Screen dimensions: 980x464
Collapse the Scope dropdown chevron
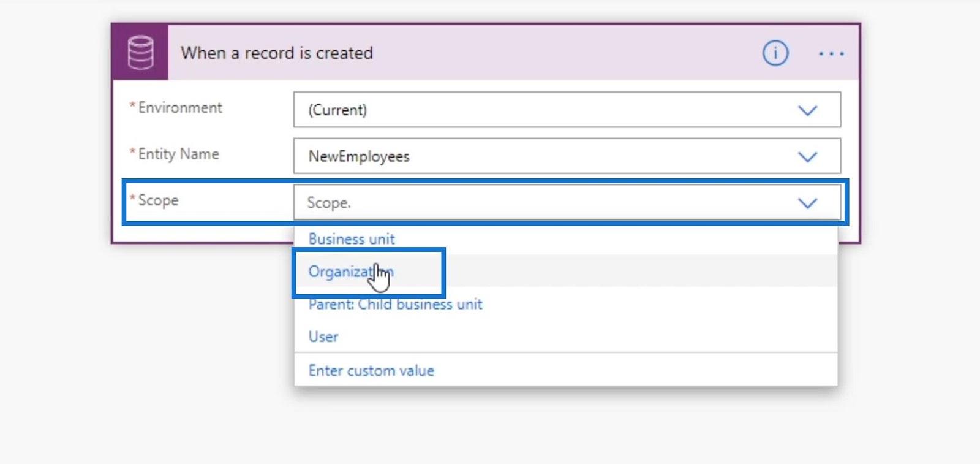(807, 203)
